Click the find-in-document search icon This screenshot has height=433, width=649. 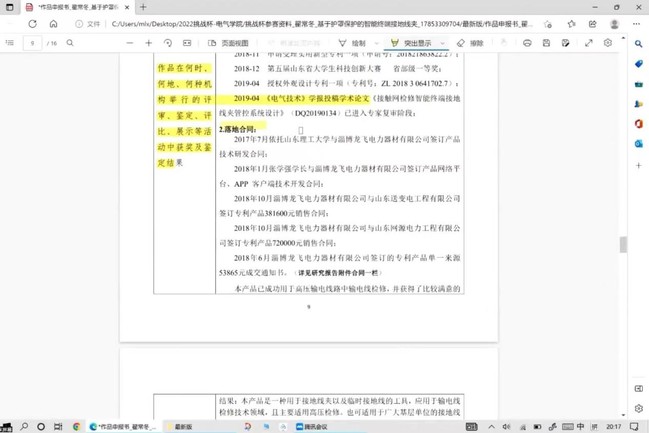point(70,43)
